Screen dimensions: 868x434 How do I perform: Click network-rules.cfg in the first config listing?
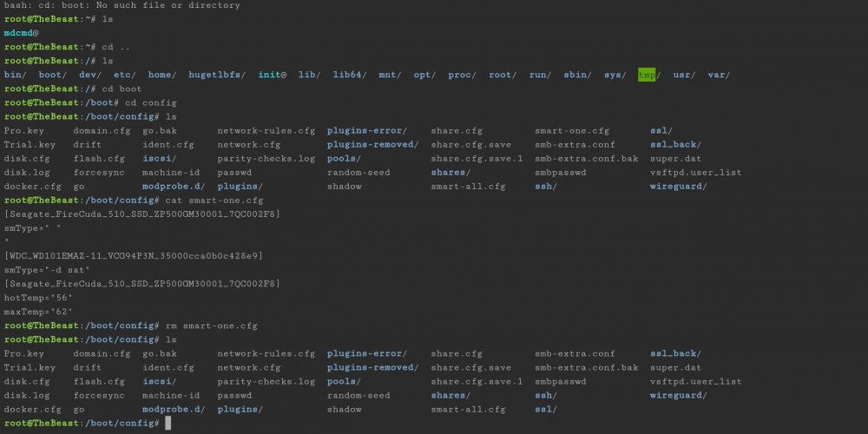[x=266, y=131]
